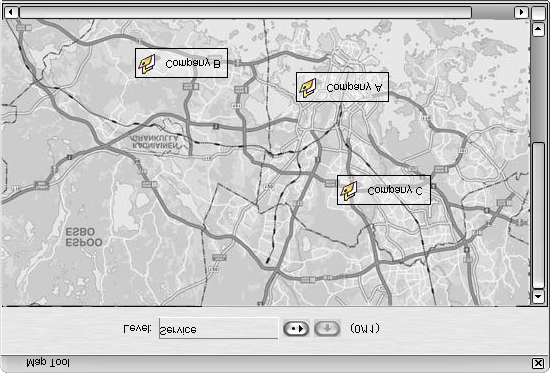
Task: Click the Level field showing Service
Action: point(219,328)
